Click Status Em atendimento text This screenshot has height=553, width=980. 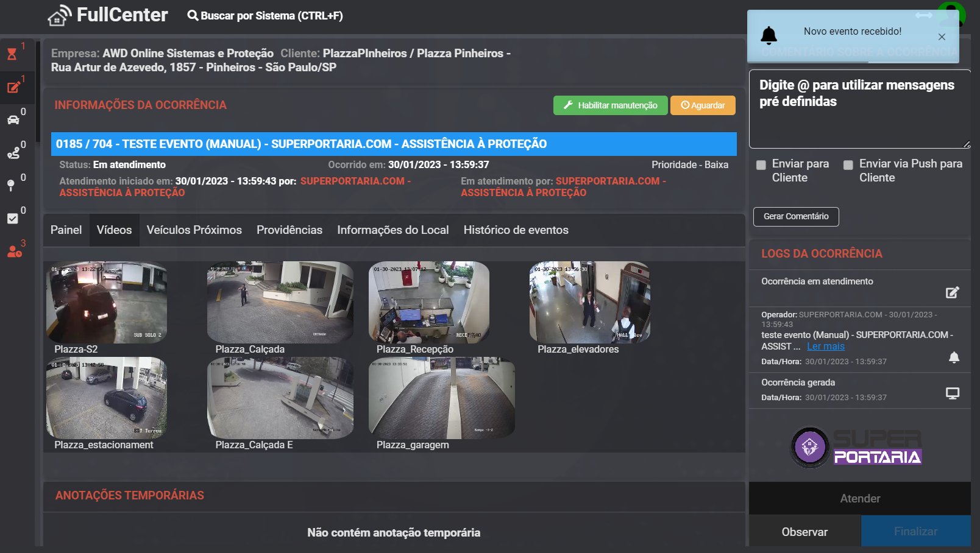click(113, 165)
